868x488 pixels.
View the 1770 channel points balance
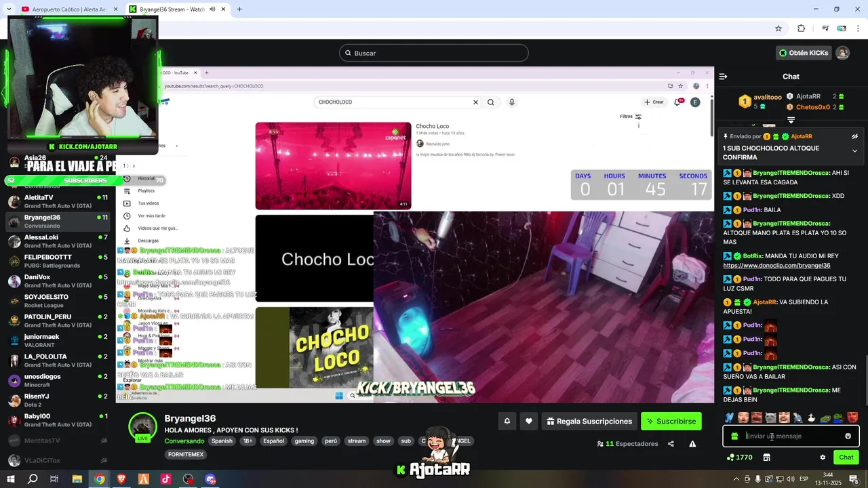point(740,457)
